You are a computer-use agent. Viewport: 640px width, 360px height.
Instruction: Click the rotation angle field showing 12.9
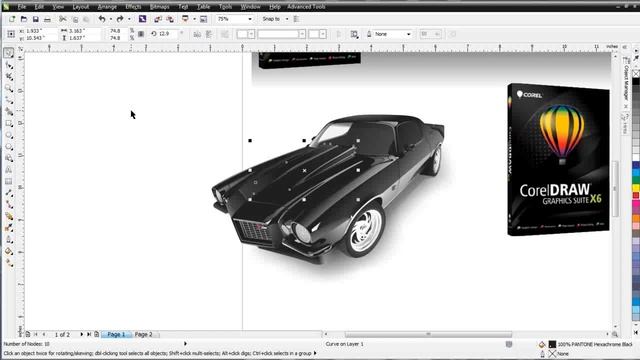pyautogui.click(x=167, y=34)
